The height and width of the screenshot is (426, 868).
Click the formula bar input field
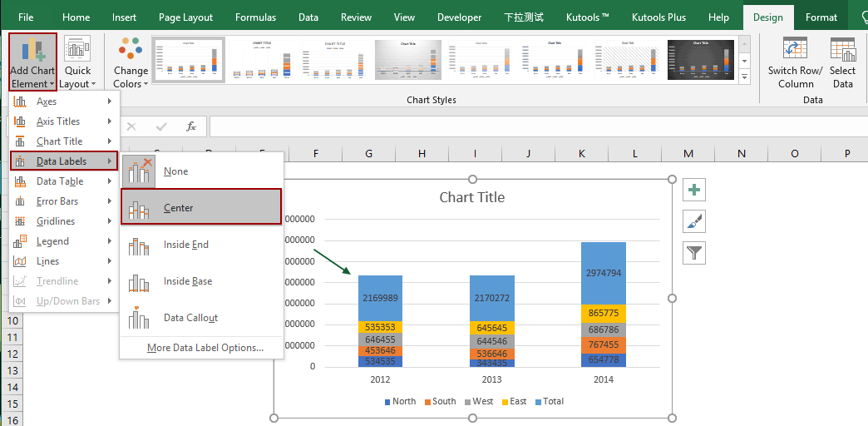coord(532,126)
